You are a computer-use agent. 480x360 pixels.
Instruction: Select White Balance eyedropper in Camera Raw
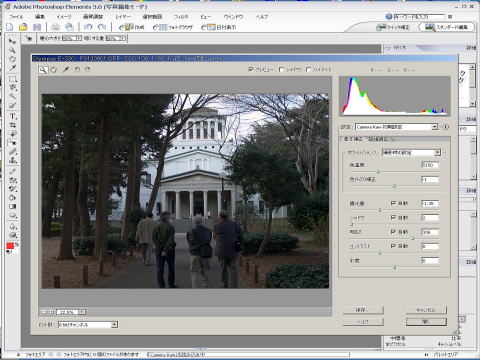66,70
